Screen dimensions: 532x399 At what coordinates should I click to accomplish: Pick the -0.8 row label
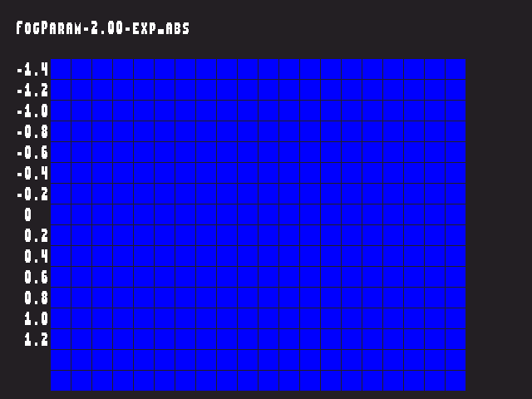(x=32, y=132)
